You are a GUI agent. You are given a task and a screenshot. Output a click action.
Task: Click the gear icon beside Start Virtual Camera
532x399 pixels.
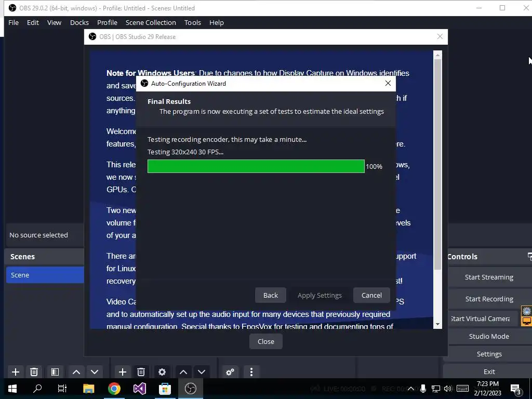pos(527,311)
